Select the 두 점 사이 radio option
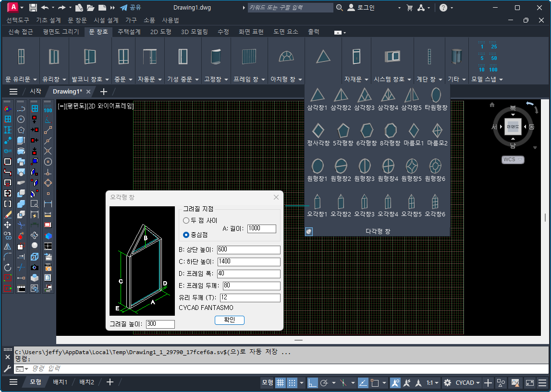 click(186, 220)
